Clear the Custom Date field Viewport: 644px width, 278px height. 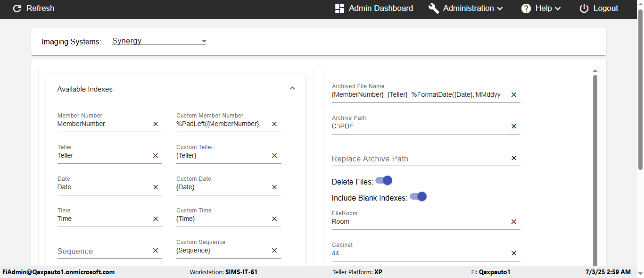[274, 187]
